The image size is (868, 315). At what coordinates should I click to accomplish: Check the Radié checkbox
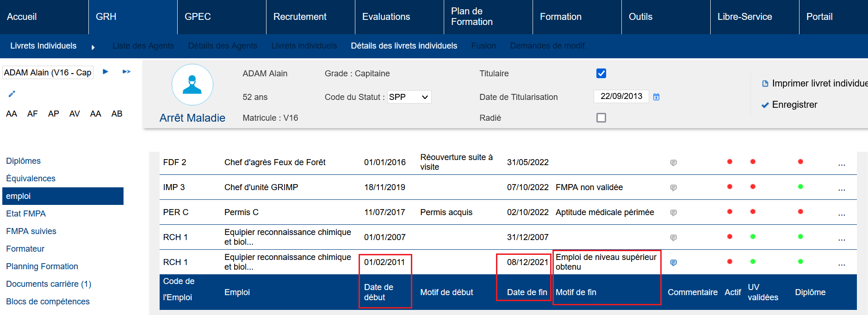(601, 118)
